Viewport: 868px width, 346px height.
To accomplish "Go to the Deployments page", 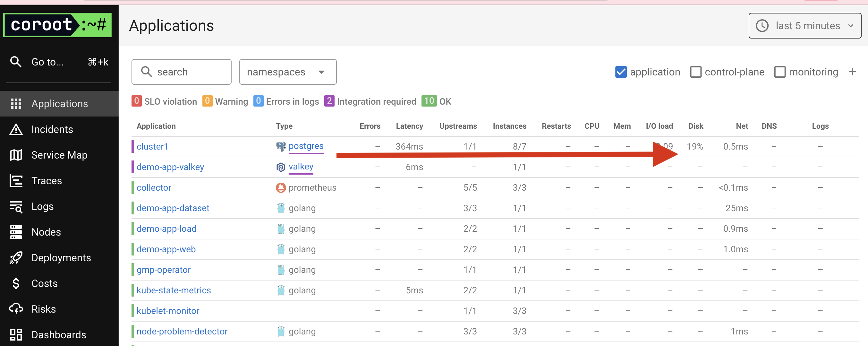I will (x=59, y=258).
